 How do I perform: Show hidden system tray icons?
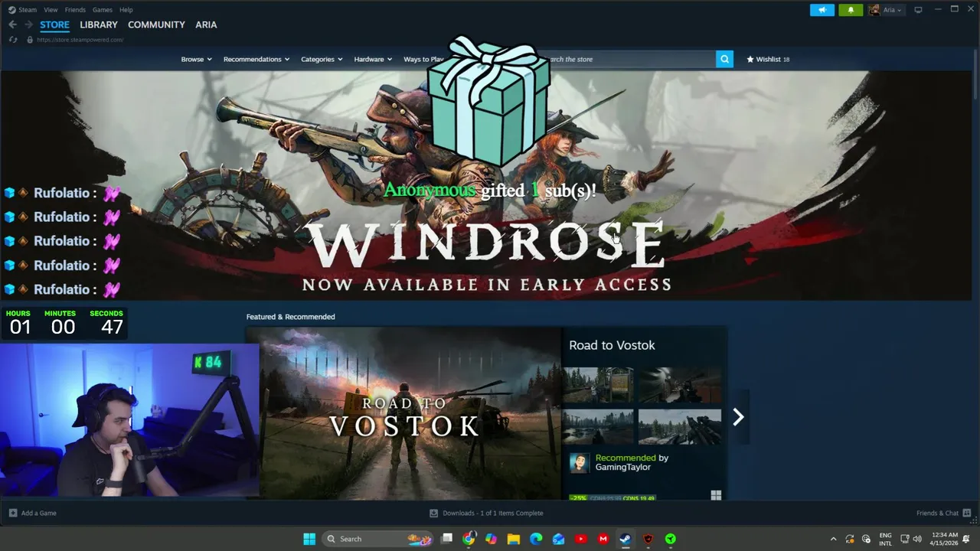[x=833, y=539]
